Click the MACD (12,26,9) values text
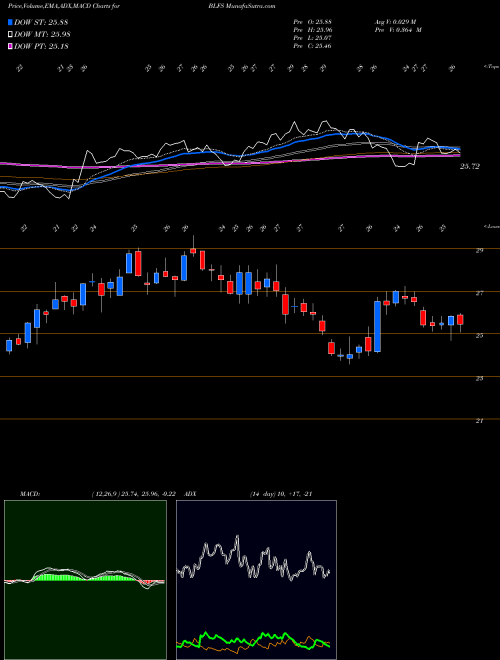The width and height of the screenshot is (500, 660). (x=135, y=494)
